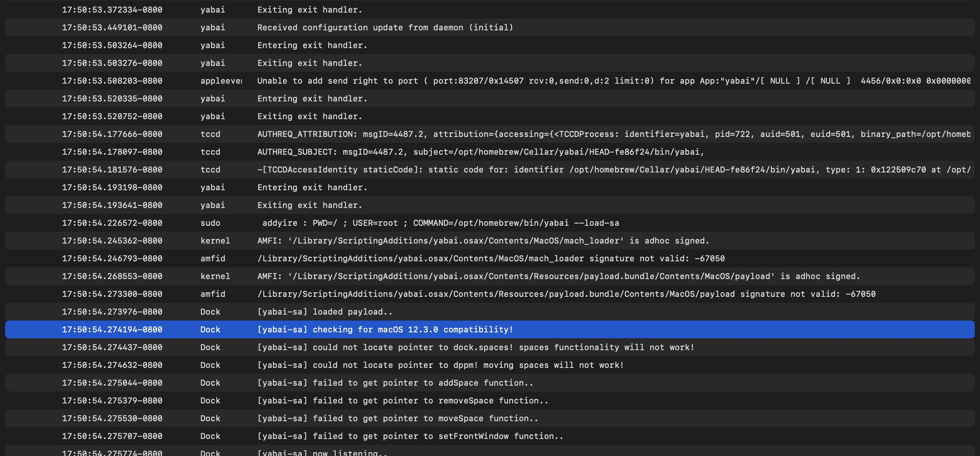Select the highlighted macOS 12.3.0 compatibility row

click(385, 329)
